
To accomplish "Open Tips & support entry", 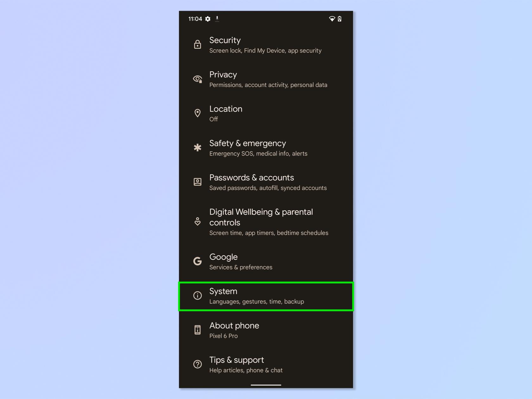I will (x=266, y=364).
